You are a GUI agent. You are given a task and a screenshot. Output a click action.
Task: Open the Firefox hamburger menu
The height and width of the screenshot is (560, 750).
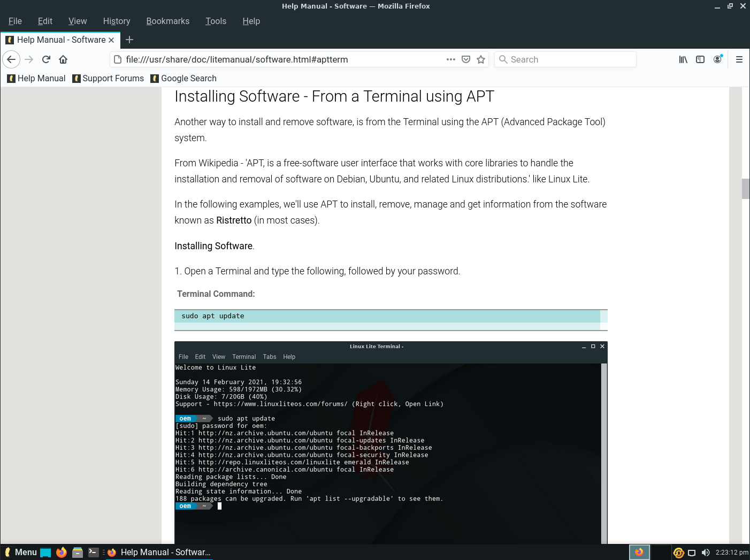tap(739, 59)
